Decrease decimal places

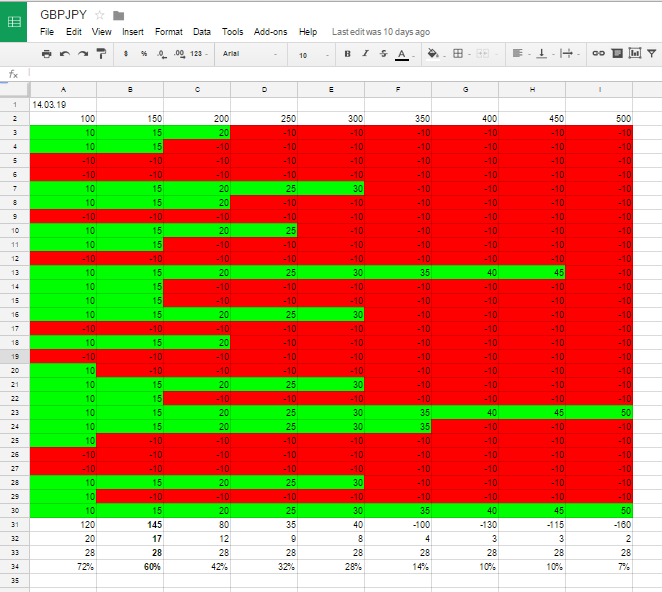click(x=162, y=54)
